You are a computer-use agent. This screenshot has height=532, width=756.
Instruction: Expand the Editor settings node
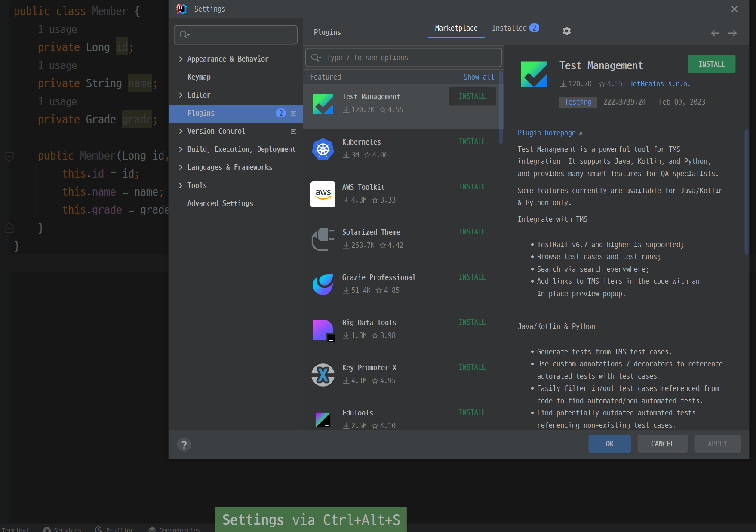click(181, 95)
